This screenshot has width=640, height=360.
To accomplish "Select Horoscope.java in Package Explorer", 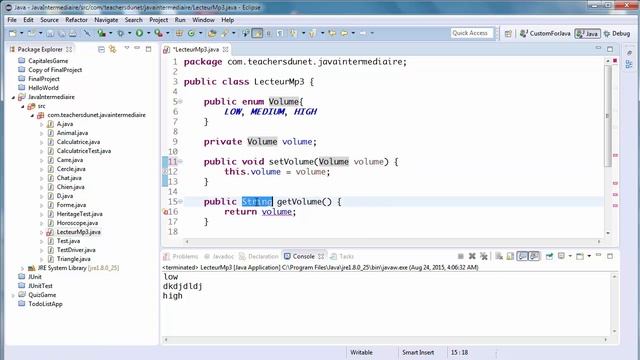I will tap(77, 223).
